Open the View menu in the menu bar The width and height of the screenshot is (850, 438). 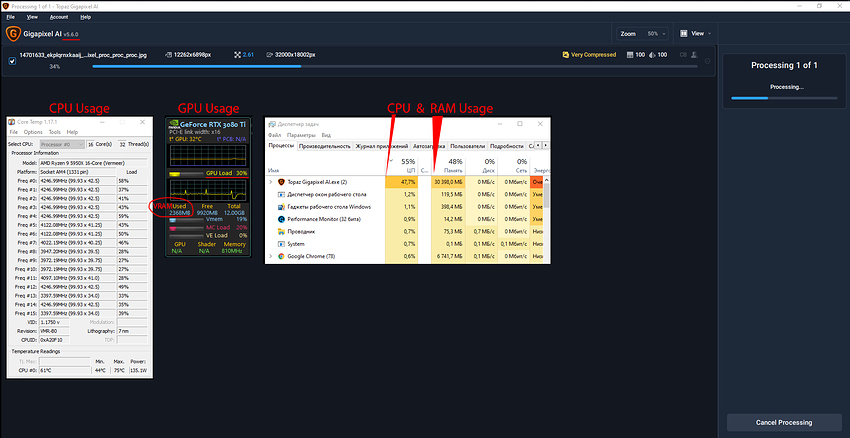pos(32,17)
